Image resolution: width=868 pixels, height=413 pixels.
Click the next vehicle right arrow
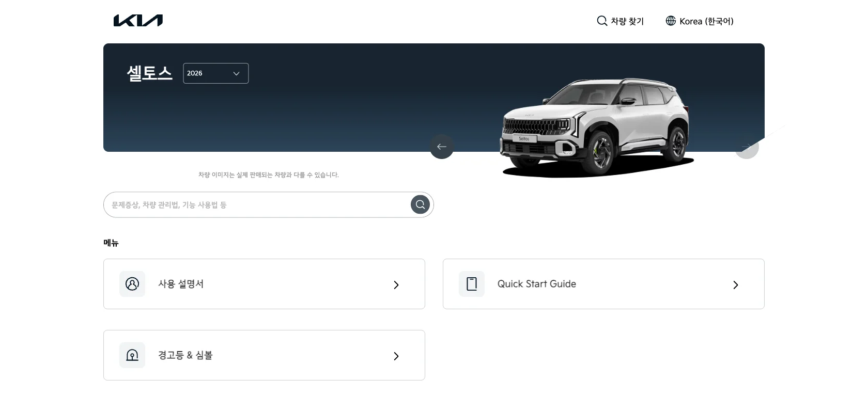(747, 147)
